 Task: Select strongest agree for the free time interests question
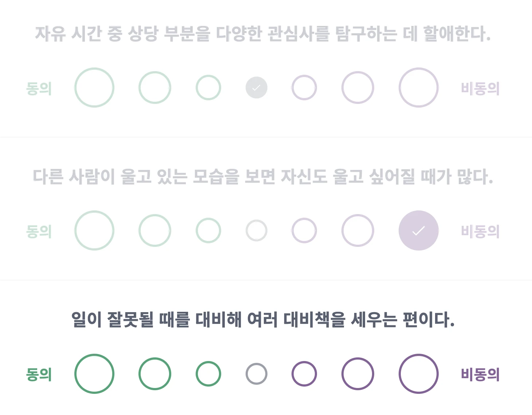point(94,88)
